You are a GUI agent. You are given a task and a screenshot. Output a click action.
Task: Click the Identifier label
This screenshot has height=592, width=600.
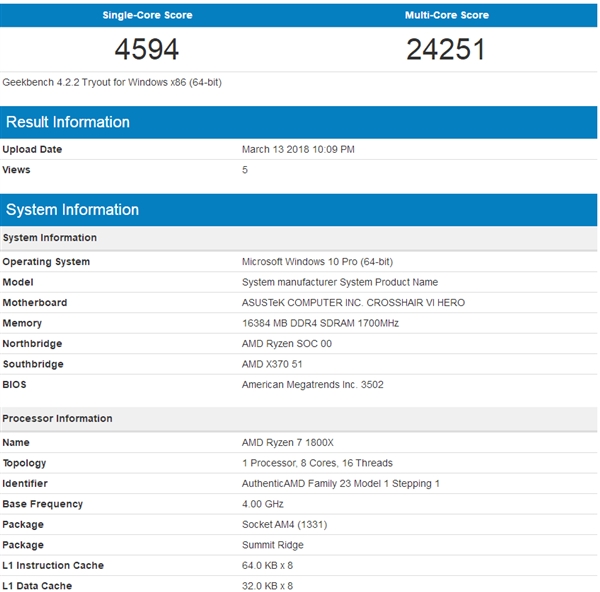(25, 483)
